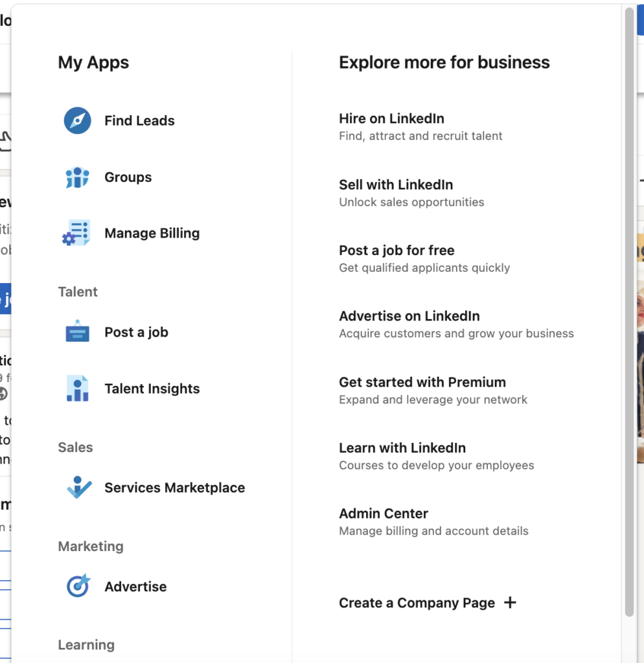The height and width of the screenshot is (663, 644).
Task: Click 'Acquire customers and grow your business' text
Action: (456, 333)
